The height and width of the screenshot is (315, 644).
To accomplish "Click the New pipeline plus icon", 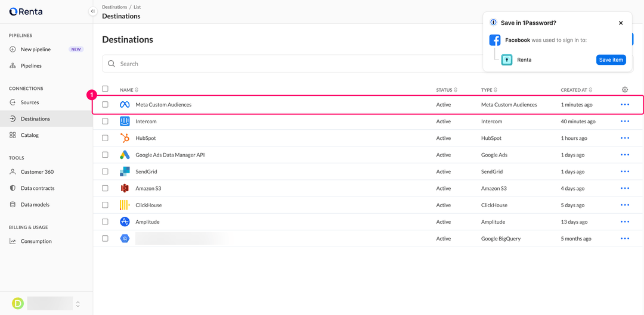I will click(13, 49).
